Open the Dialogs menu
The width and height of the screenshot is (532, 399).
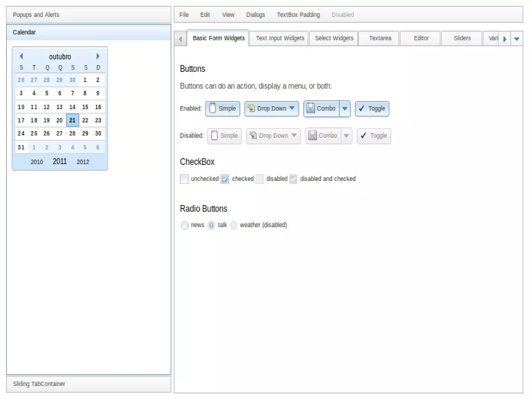coord(256,15)
